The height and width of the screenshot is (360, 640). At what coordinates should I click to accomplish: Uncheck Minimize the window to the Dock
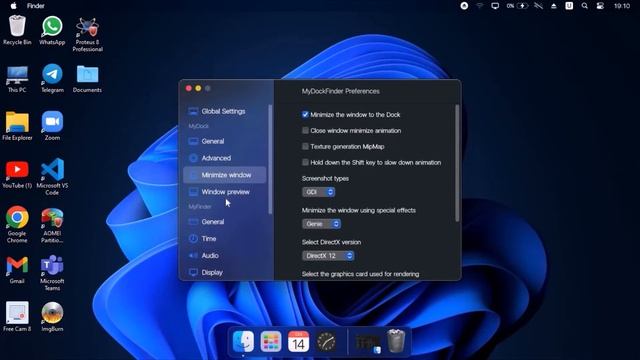[x=305, y=115]
